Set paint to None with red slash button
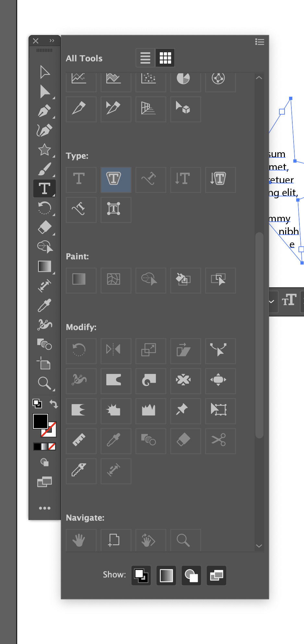 52,447
